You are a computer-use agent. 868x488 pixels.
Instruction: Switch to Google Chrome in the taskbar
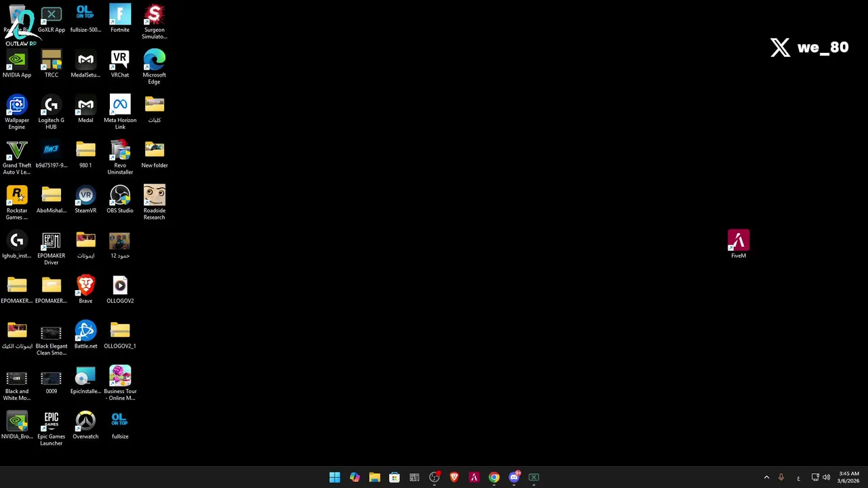point(494,477)
